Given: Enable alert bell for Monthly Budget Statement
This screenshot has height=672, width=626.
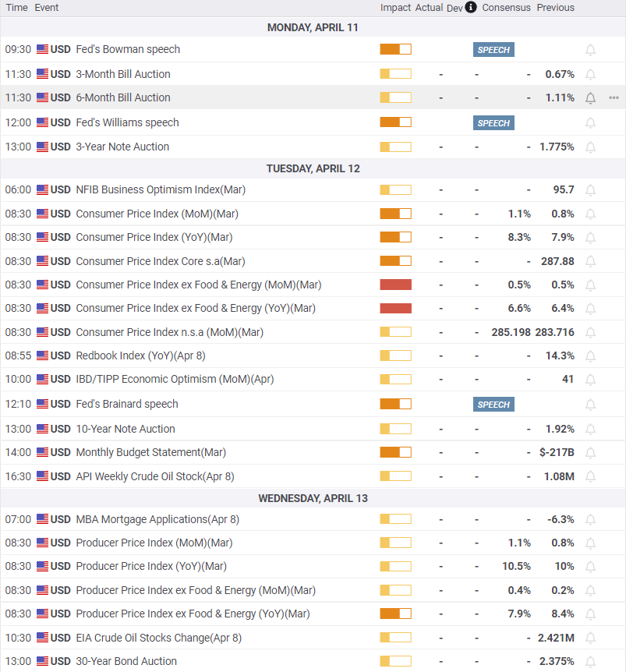Looking at the screenshot, I should [590, 453].
